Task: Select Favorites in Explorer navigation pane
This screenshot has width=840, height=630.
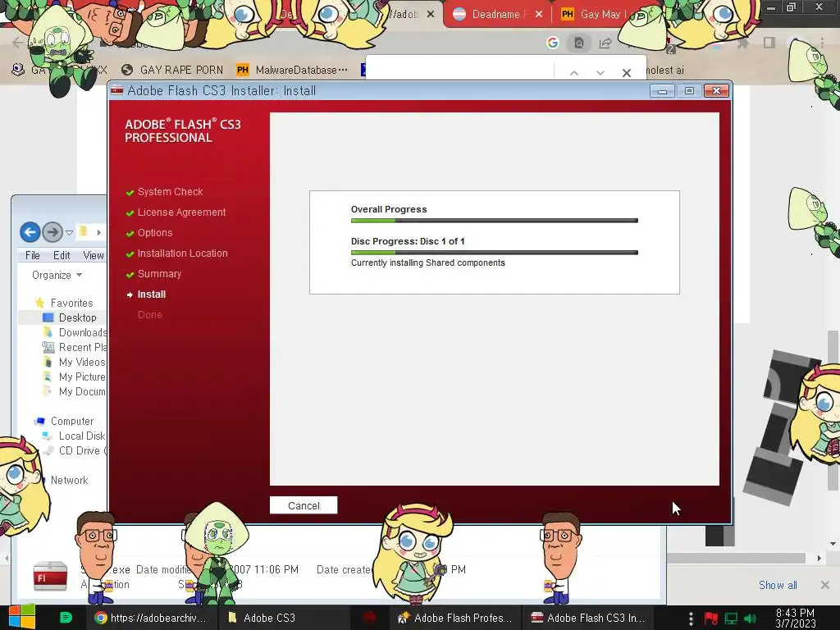Action: (71, 303)
